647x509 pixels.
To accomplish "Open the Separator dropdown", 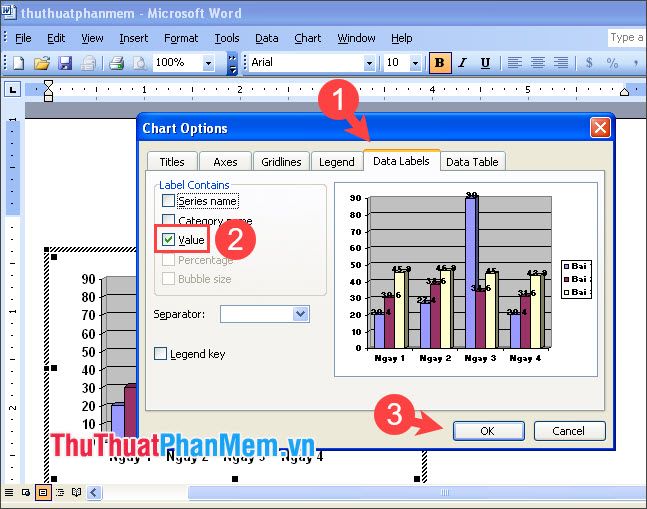I will point(301,314).
